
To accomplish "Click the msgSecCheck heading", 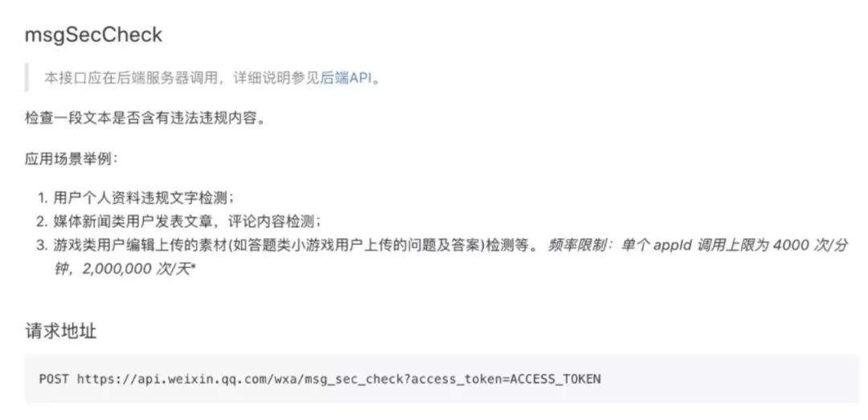I will (93, 35).
